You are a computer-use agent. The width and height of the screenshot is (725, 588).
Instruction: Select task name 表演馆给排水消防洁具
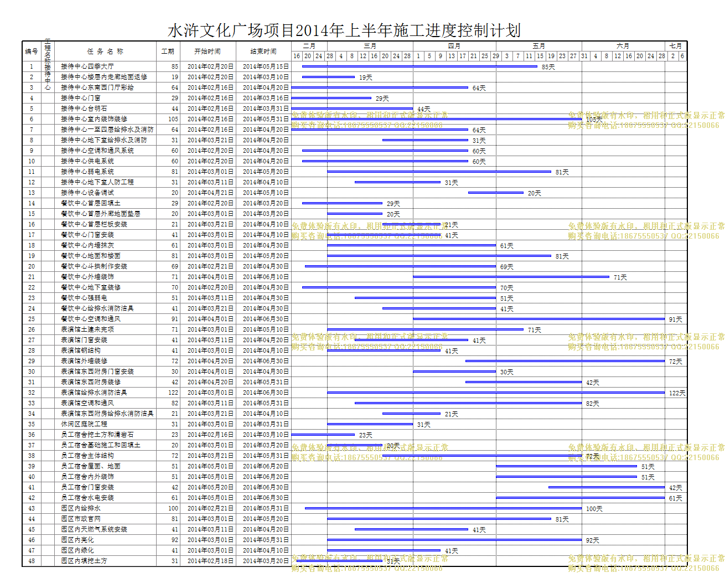pyautogui.click(x=94, y=393)
